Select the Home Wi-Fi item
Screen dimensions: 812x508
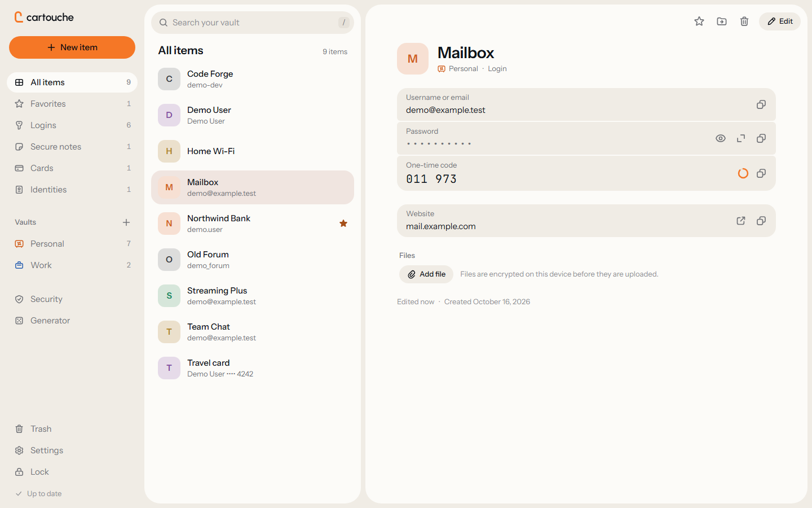click(253, 151)
